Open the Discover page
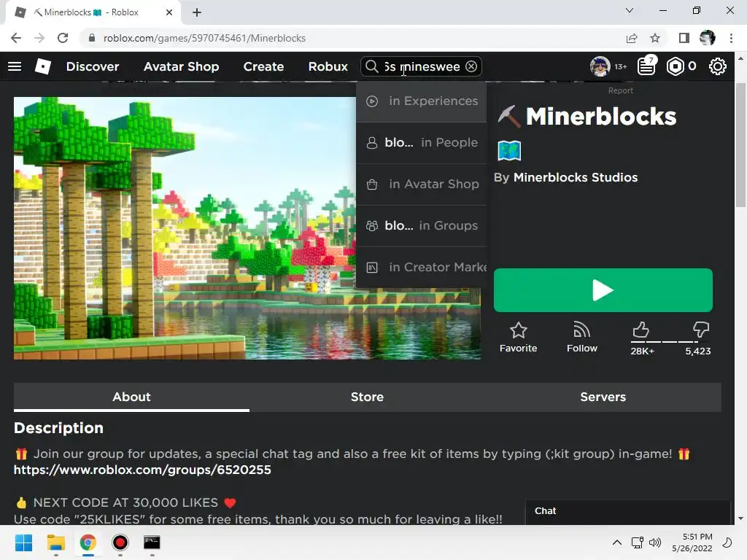747x560 pixels. point(93,66)
